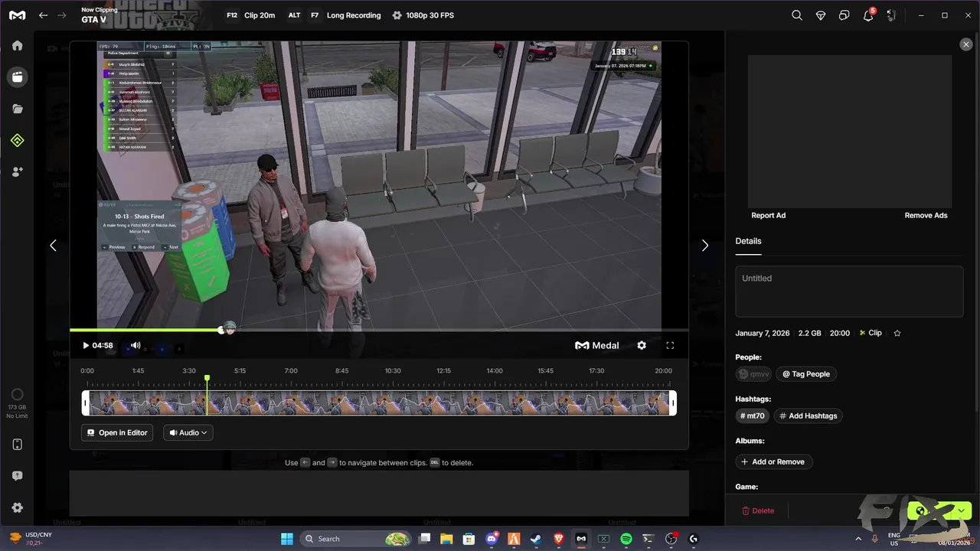This screenshot has width=980, height=551.
Task: Expand the share options chevron on green button
Action: [962, 510]
